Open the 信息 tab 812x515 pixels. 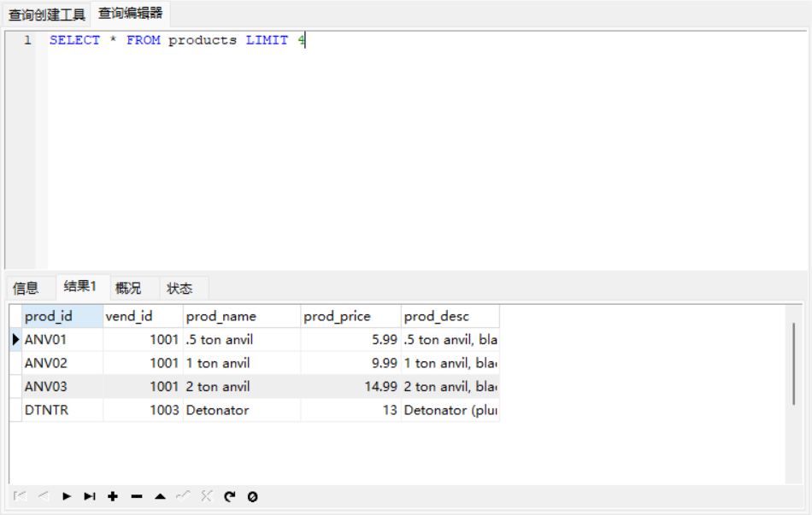pos(26,288)
